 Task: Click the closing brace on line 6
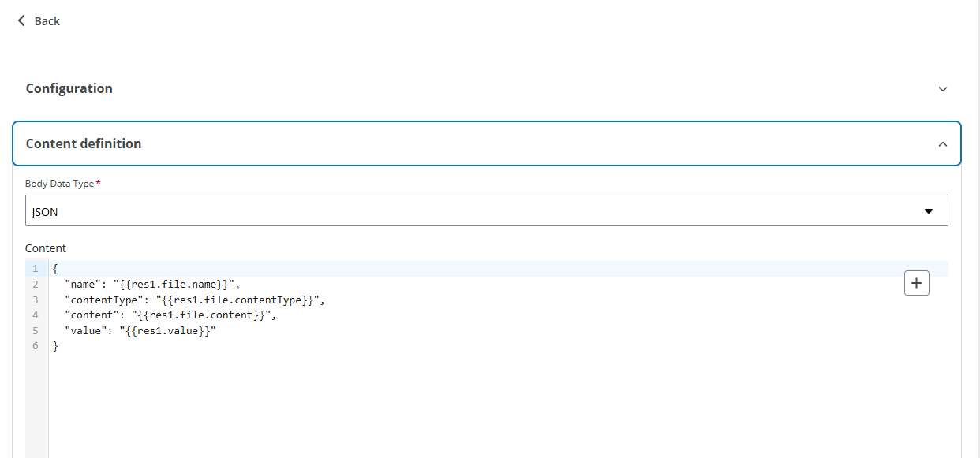point(54,345)
